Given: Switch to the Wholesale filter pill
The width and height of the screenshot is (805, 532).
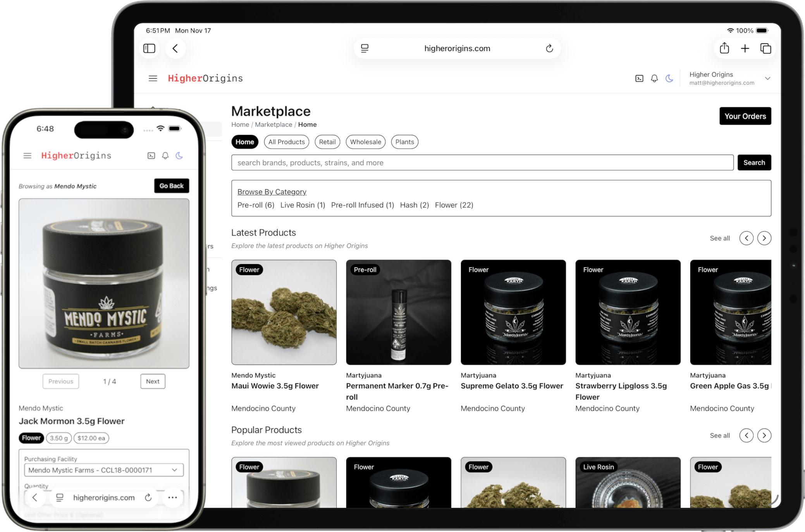Looking at the screenshot, I should coord(365,142).
